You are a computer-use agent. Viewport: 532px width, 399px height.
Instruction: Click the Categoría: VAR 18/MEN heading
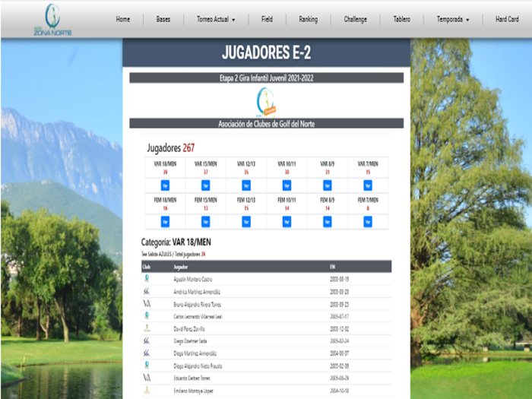click(176, 242)
